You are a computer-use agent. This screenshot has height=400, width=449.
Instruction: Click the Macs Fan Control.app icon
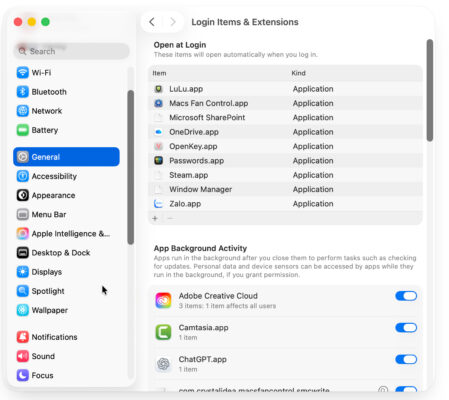point(159,103)
